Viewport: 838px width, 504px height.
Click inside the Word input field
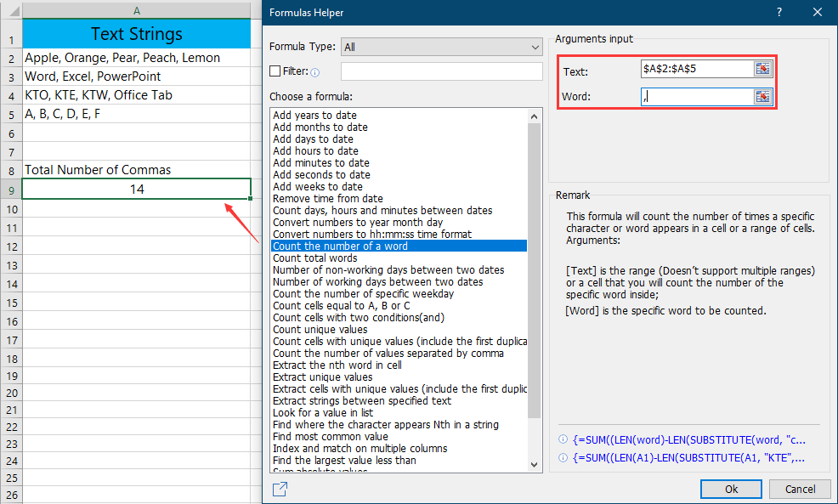tap(697, 96)
